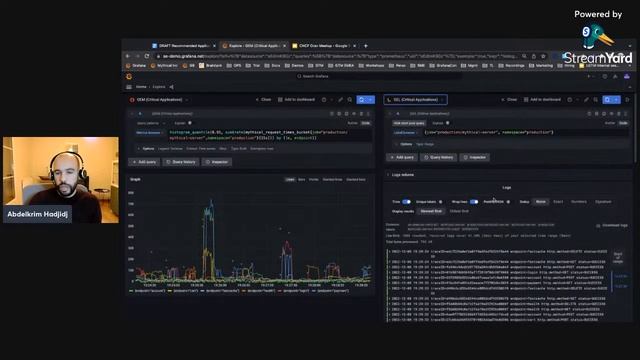Click the share icon beside Explore breadcrumb

coord(171,87)
